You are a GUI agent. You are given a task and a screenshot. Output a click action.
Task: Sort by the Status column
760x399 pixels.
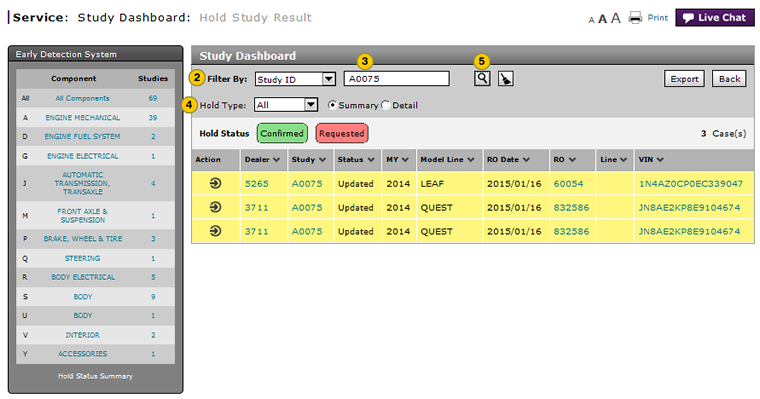point(356,160)
